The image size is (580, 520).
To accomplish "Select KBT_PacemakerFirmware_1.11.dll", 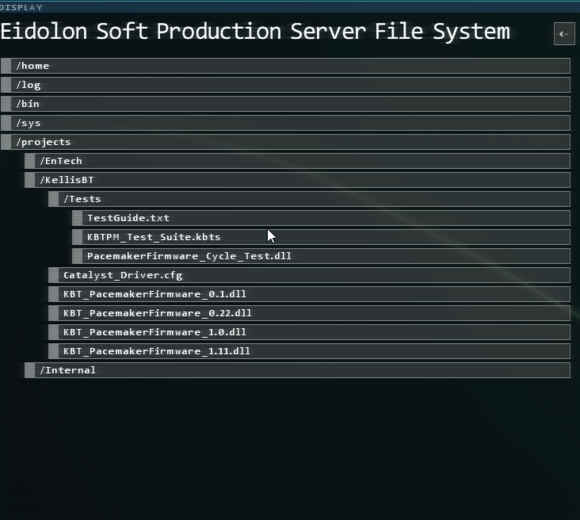I will coord(309,351).
